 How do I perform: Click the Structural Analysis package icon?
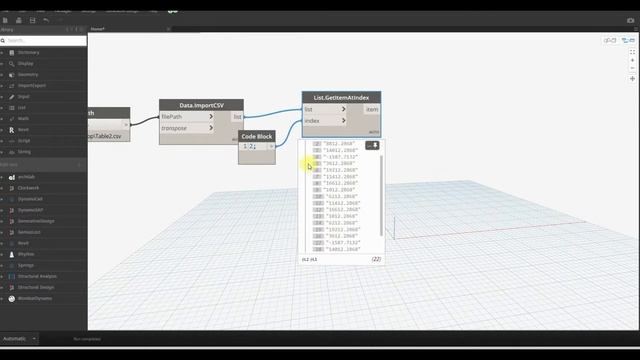[12, 276]
